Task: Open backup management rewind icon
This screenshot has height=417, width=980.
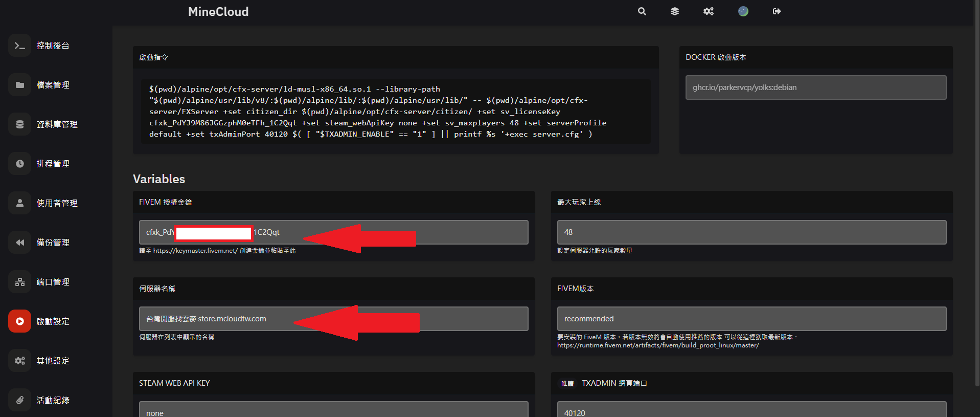Action: 19,243
